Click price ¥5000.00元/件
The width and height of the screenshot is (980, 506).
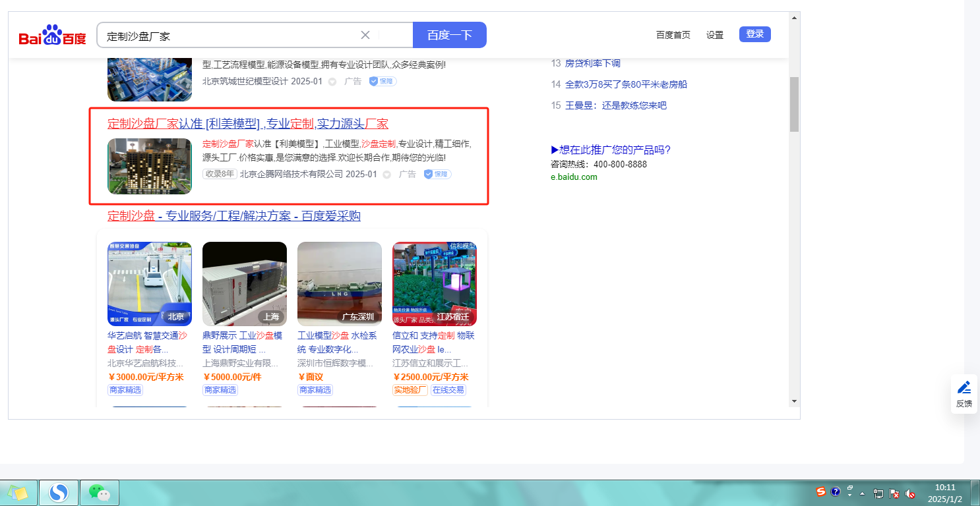[x=232, y=377]
